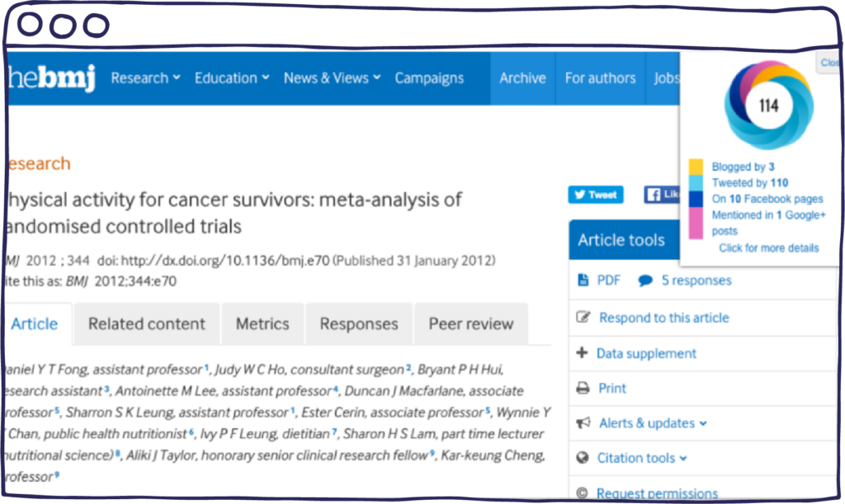This screenshot has width=845, height=504.
Task: Expand the Research dropdown menu
Action: point(145,78)
